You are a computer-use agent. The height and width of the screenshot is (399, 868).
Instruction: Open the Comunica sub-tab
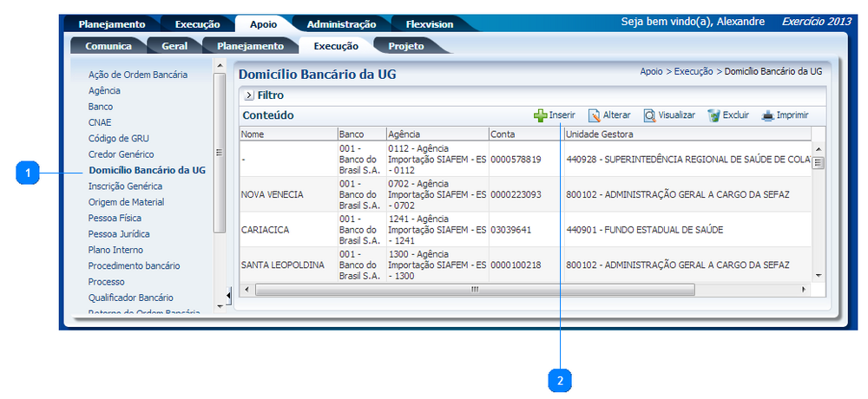(x=108, y=46)
